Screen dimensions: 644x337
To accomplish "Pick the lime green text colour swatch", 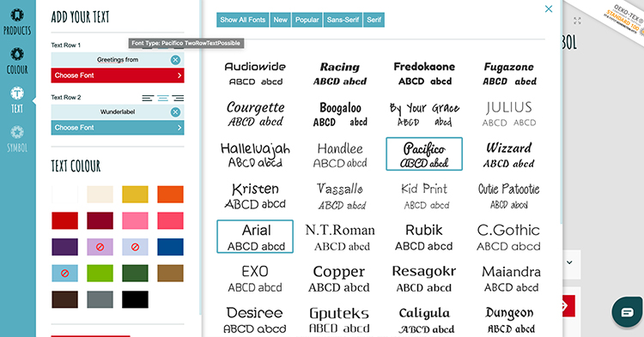I will (x=100, y=273).
